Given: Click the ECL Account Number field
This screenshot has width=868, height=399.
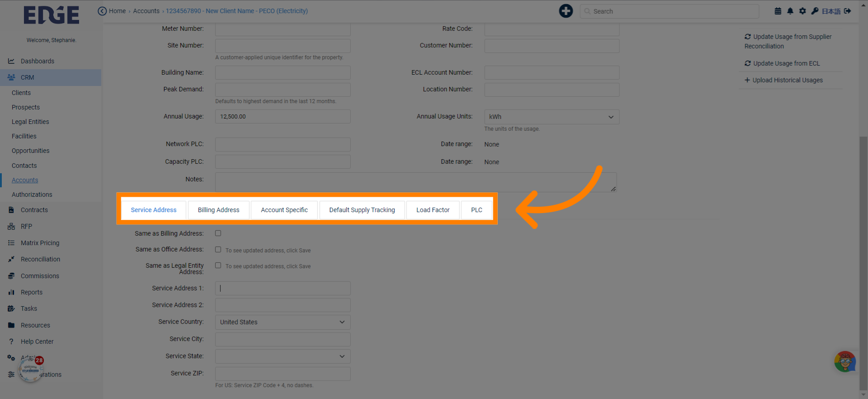Looking at the screenshot, I should point(552,72).
